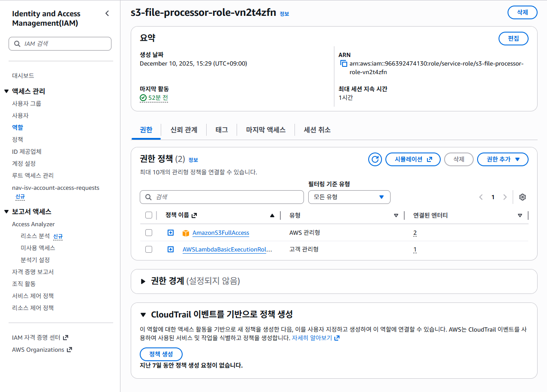
Task: Open Access Analyzer in the sidebar
Action: pos(33,224)
